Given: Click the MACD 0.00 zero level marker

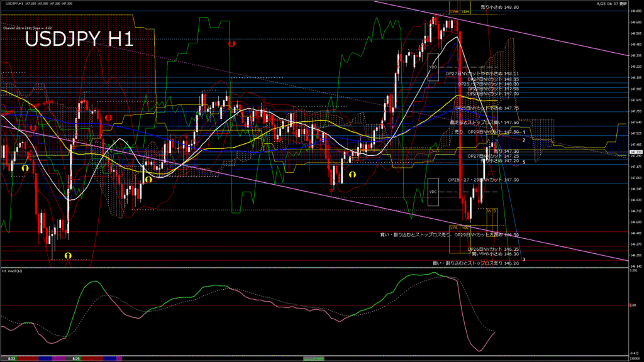Looking at the screenshot, I should click(x=634, y=305).
